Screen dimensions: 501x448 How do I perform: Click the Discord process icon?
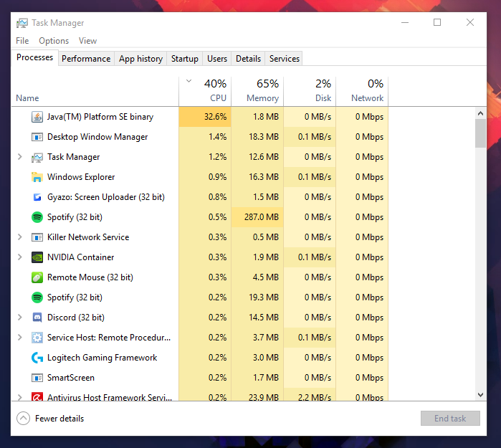pos(37,318)
